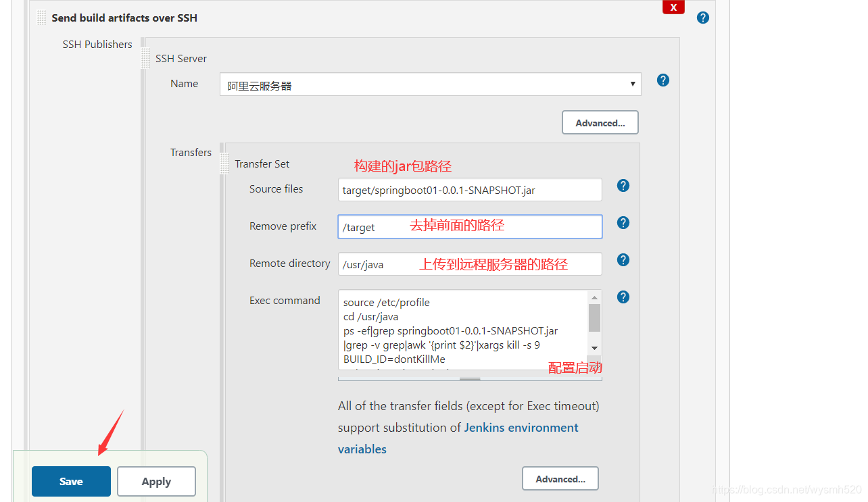
Task: Grab the Exec command textarea resize handle
Action: [470, 379]
